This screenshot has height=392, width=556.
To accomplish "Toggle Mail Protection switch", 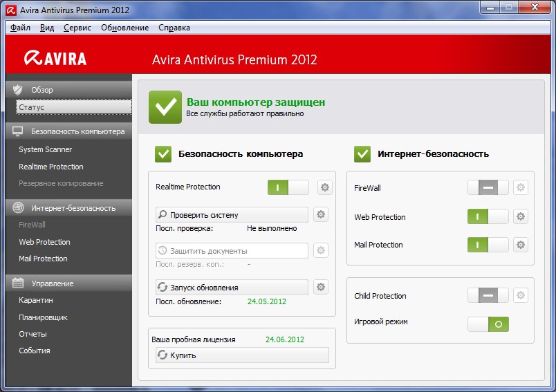I will click(488, 245).
